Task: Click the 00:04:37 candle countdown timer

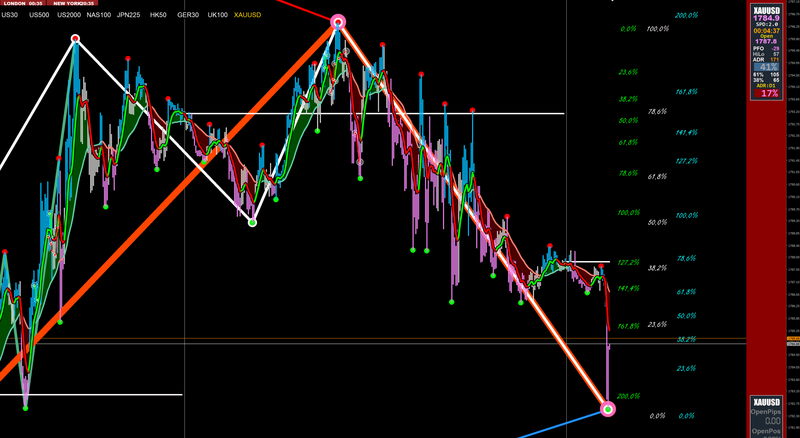Action: [766, 31]
